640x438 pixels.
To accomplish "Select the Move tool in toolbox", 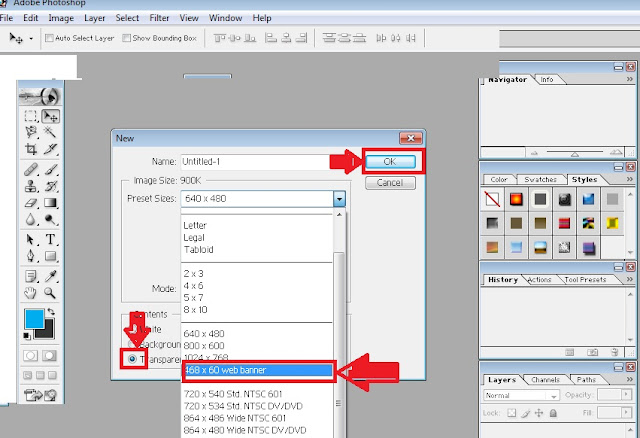I will [51, 116].
